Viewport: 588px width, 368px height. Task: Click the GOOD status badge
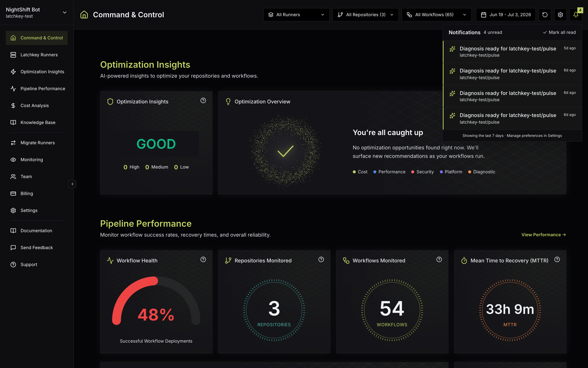pyautogui.click(x=156, y=144)
